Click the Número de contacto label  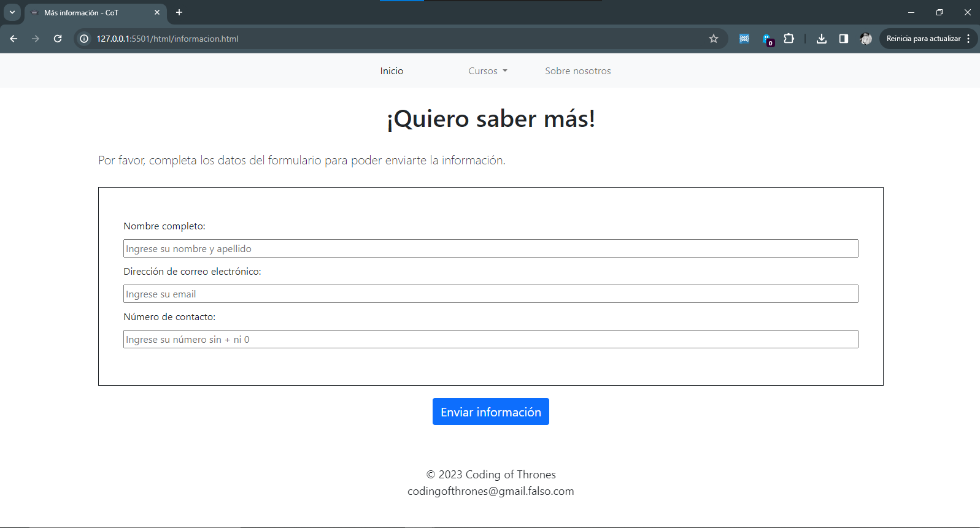pyautogui.click(x=169, y=317)
